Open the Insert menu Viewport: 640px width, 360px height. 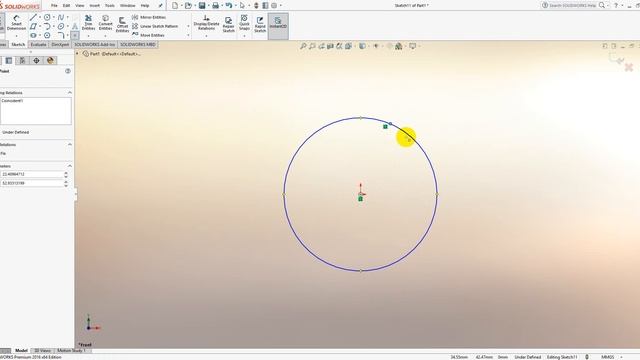[94, 6]
